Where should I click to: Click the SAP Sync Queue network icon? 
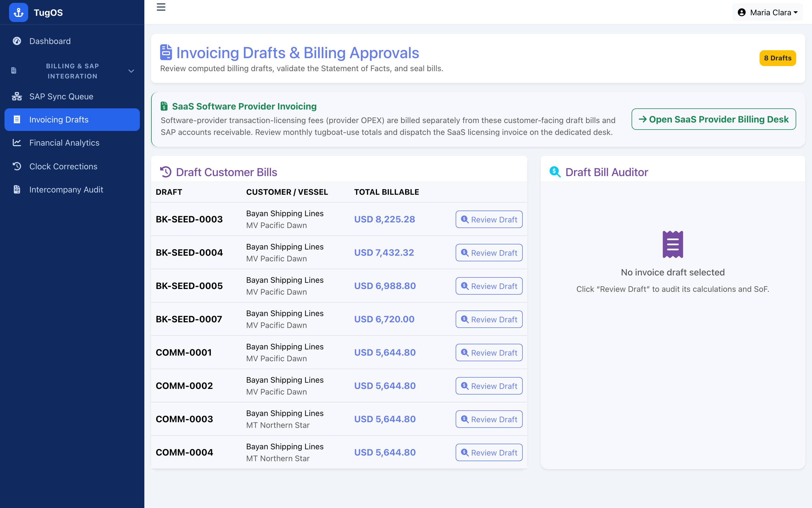click(17, 97)
